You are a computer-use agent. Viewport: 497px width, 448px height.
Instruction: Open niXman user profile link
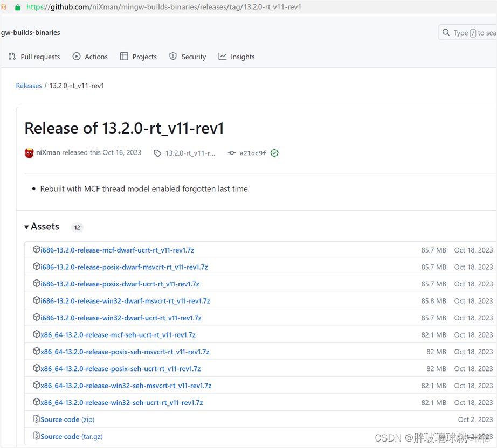pyautogui.click(x=48, y=152)
